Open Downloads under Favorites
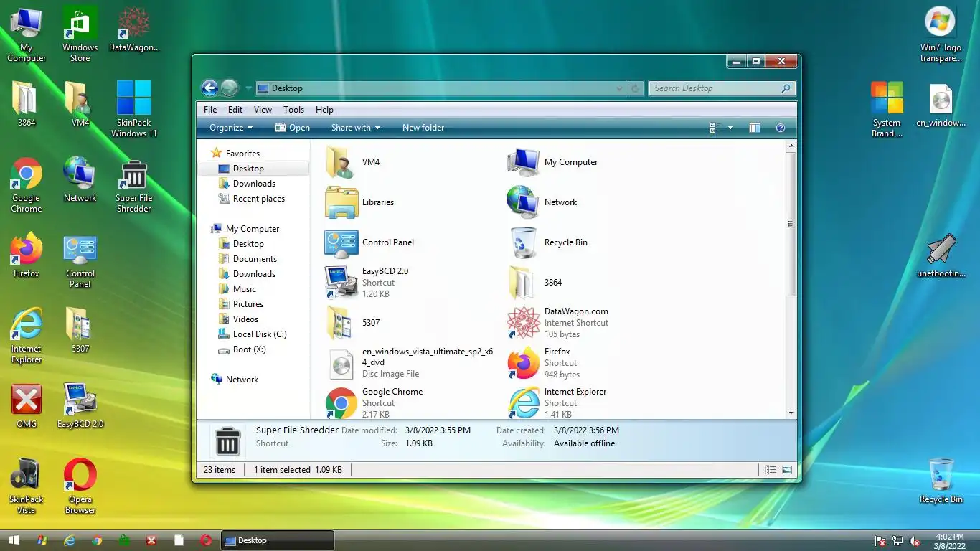This screenshot has width=980, height=551. (x=247, y=184)
